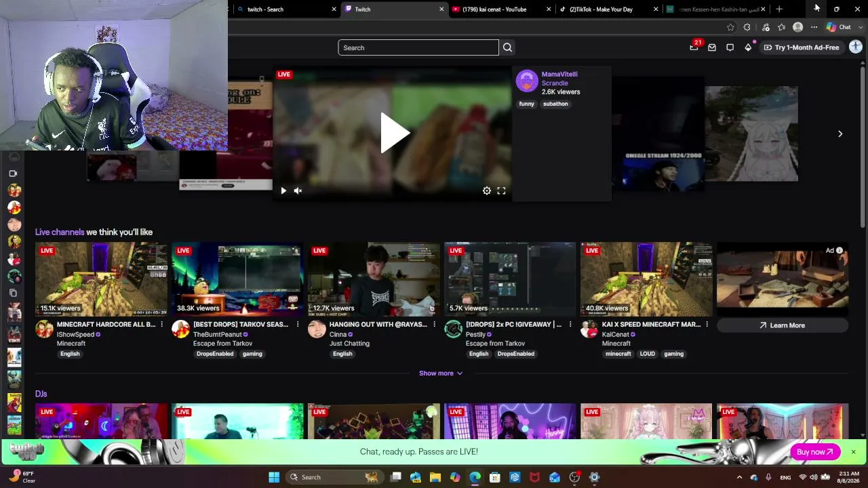The image size is (868, 488).
Task: Open options for BEST DROPS TARKOV card
Action: [298, 325]
